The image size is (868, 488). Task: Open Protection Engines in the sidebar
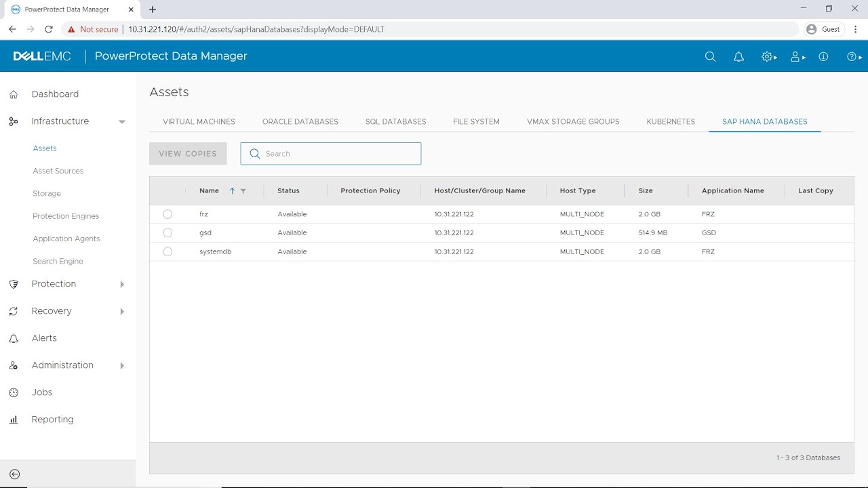[x=66, y=216]
